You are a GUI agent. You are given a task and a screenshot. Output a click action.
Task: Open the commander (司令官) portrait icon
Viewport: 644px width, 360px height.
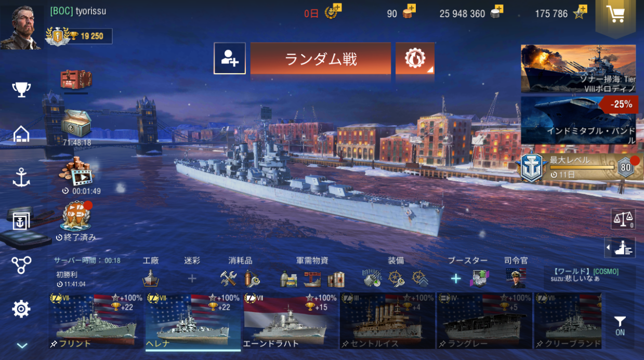point(516,278)
